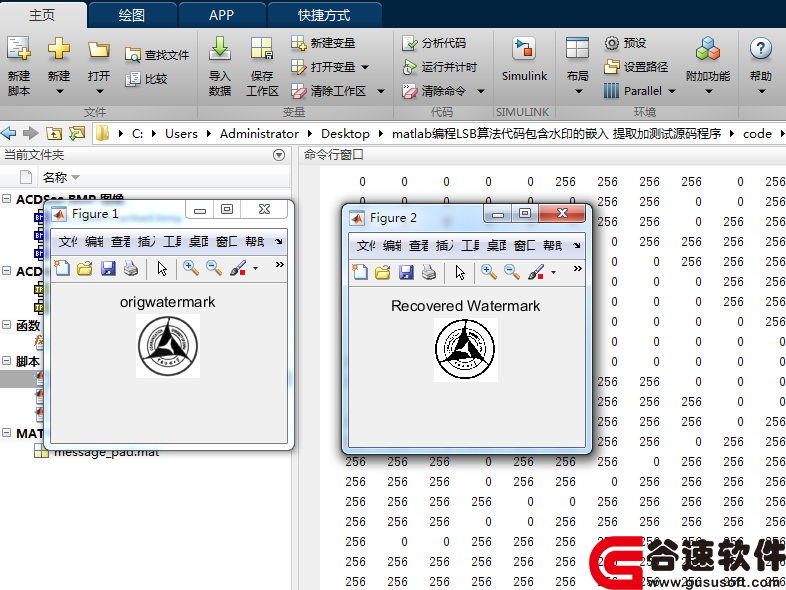Launch Simulink from the toolstrip

524,59
